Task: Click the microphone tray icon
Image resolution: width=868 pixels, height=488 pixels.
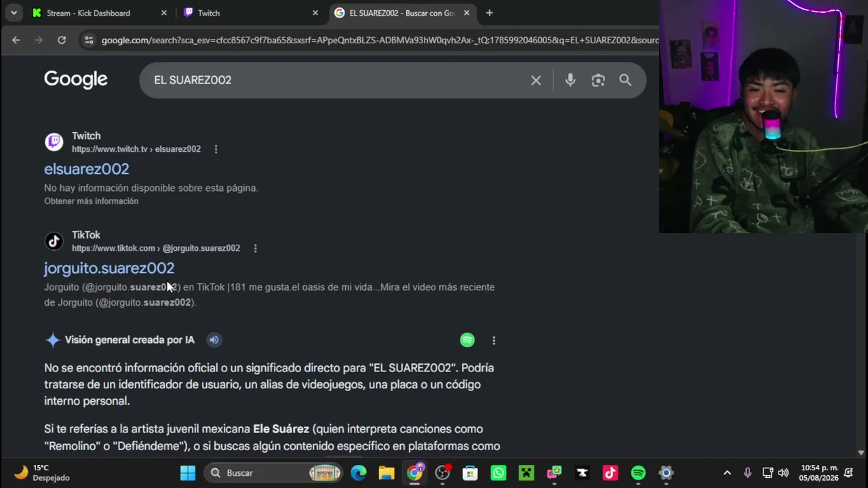Action: pyautogui.click(x=747, y=473)
